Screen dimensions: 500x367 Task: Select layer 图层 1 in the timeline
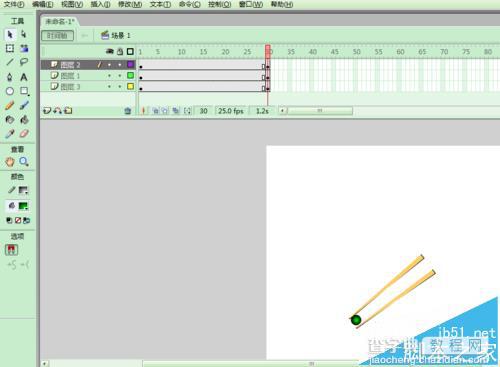point(88,76)
